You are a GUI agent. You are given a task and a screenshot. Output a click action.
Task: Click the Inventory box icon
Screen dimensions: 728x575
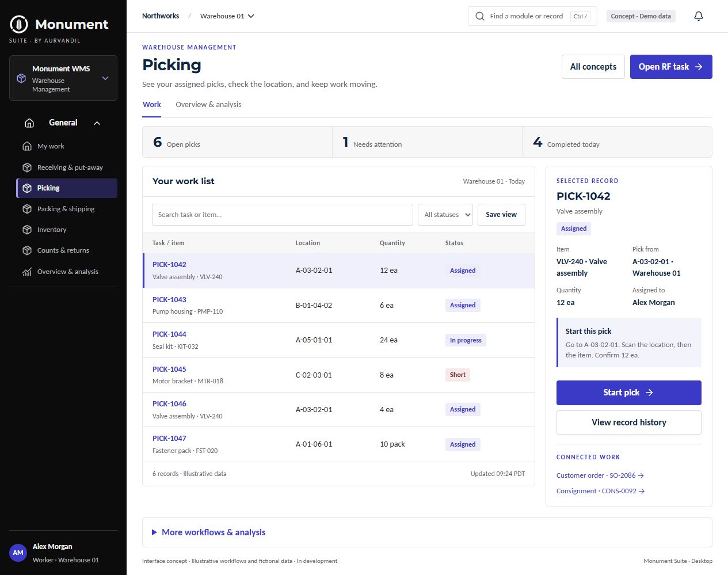click(27, 230)
